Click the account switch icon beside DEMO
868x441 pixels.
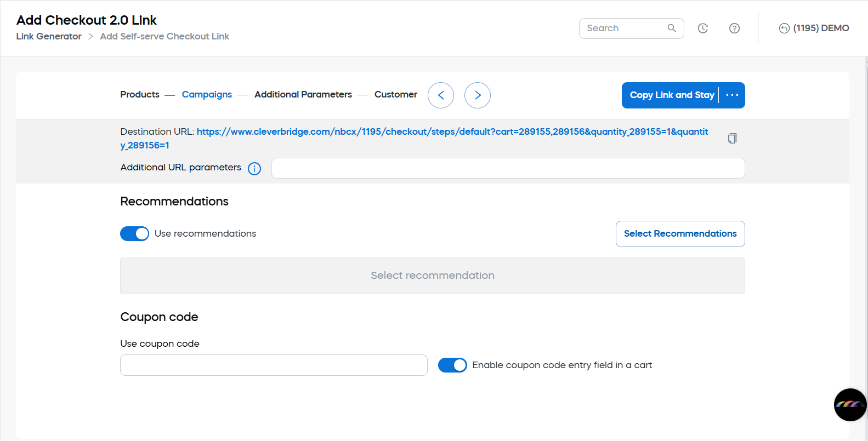point(784,28)
